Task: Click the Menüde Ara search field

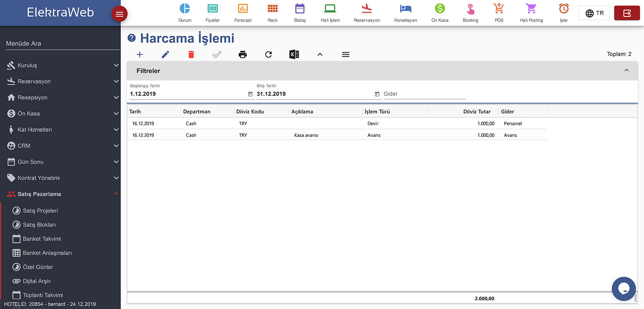Action: pos(63,43)
